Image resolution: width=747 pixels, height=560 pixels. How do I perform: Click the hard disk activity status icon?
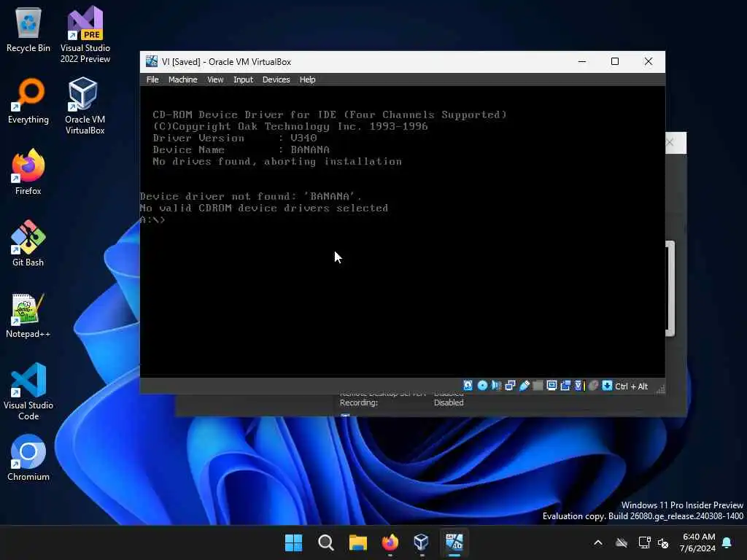(468, 385)
